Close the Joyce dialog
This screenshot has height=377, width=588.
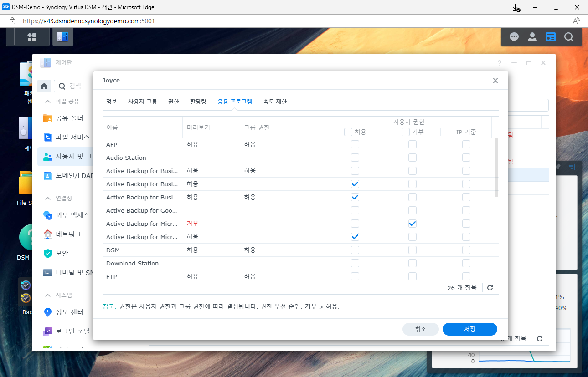tap(495, 81)
